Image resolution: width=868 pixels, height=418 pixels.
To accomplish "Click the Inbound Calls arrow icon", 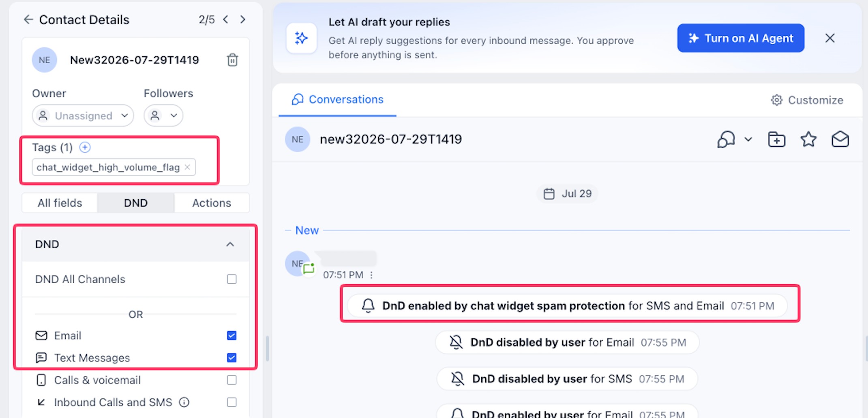I will (41, 402).
